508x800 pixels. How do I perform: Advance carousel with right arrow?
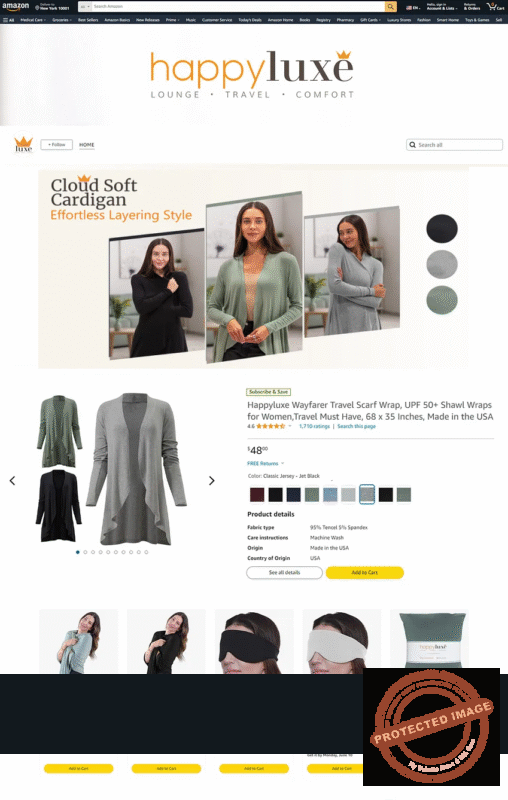click(x=212, y=481)
